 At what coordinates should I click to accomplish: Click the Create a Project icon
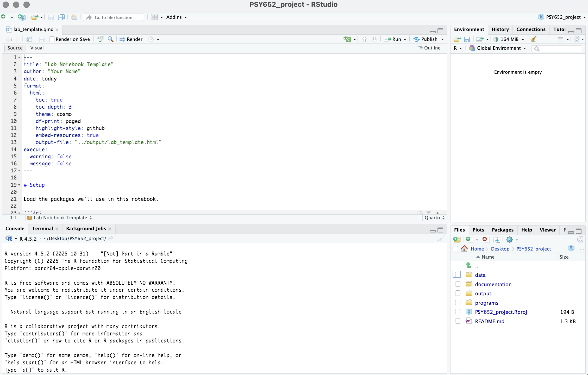tap(21, 17)
